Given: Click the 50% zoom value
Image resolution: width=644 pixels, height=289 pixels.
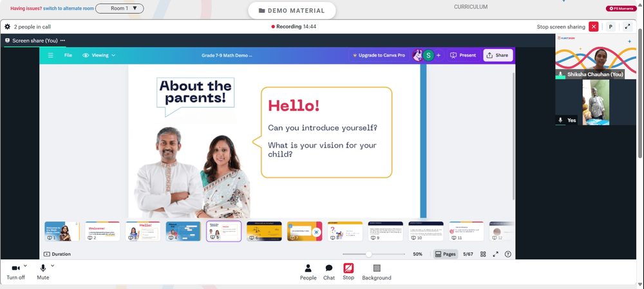Looking at the screenshot, I should click(418, 254).
